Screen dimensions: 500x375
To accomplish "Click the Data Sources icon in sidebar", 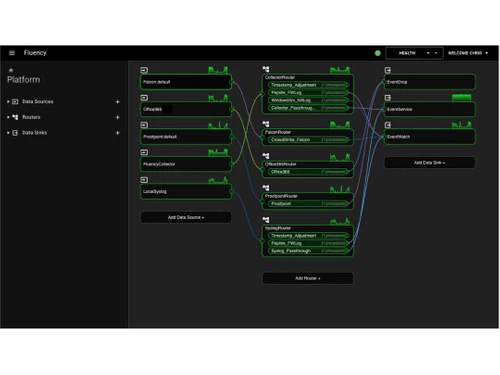I will (15, 102).
